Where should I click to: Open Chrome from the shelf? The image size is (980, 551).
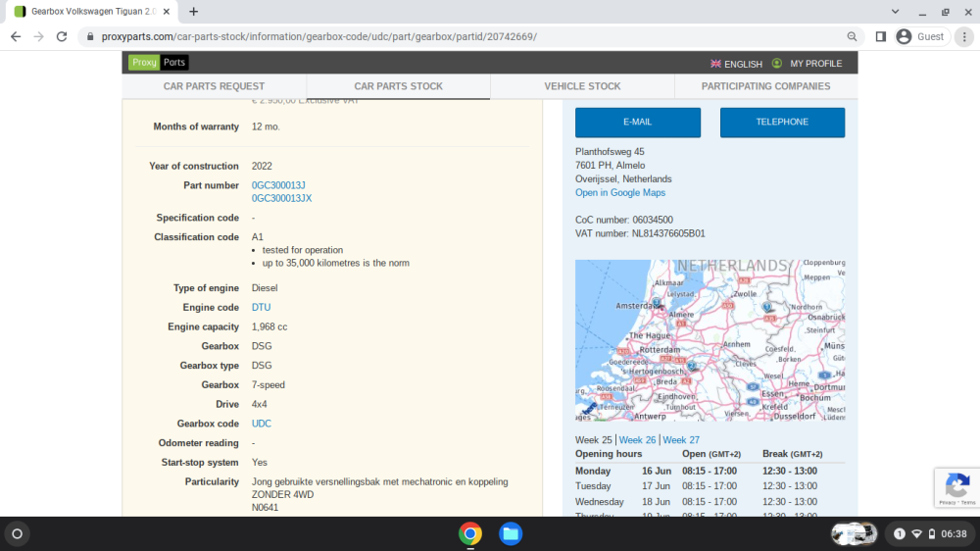[x=470, y=534]
